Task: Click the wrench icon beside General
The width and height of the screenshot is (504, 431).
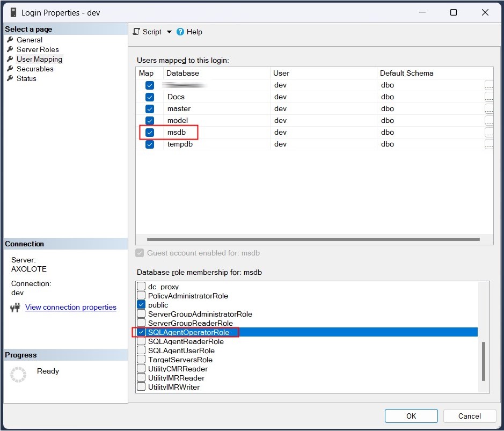Action: coord(10,40)
